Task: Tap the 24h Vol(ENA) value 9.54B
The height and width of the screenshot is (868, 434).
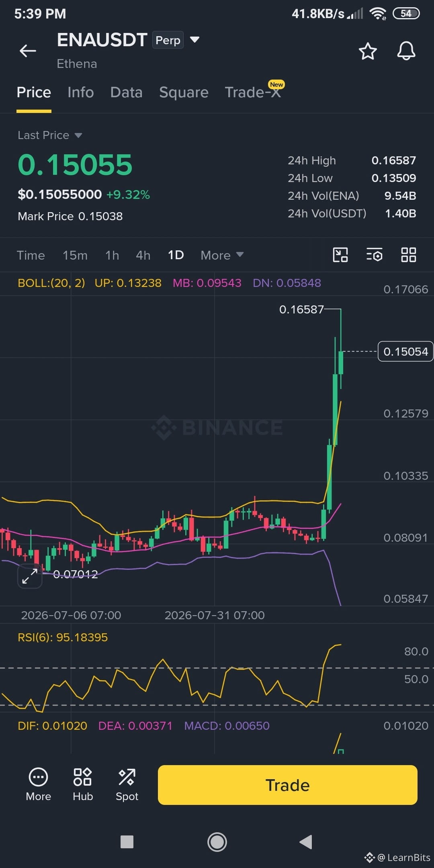Action: point(400,196)
